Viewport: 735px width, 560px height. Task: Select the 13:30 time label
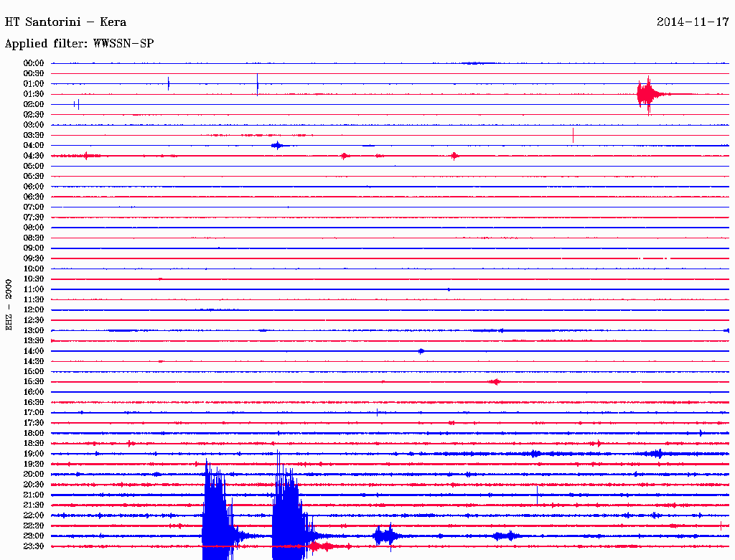[x=34, y=340]
